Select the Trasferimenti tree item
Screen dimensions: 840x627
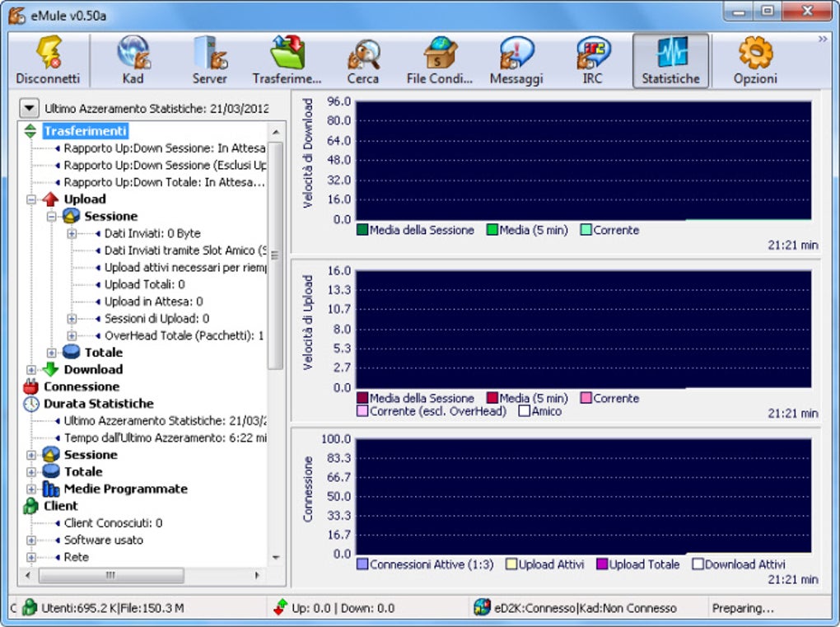85,131
